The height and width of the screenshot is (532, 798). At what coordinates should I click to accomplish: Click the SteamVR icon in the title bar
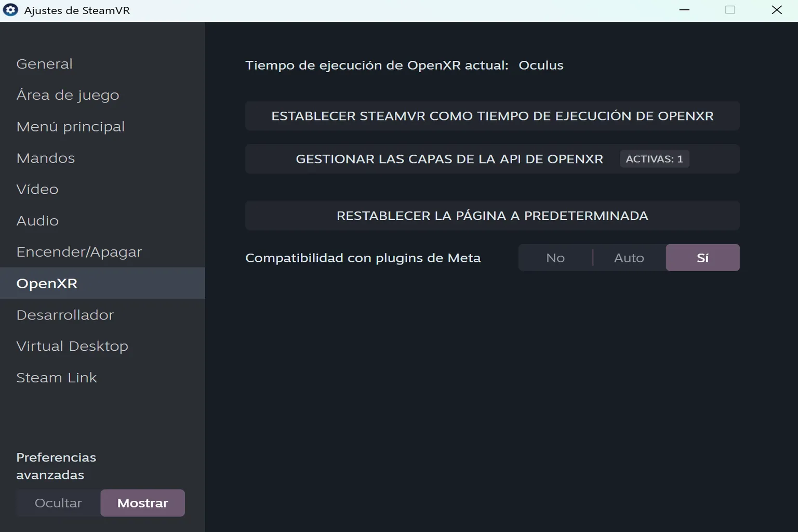point(10,10)
